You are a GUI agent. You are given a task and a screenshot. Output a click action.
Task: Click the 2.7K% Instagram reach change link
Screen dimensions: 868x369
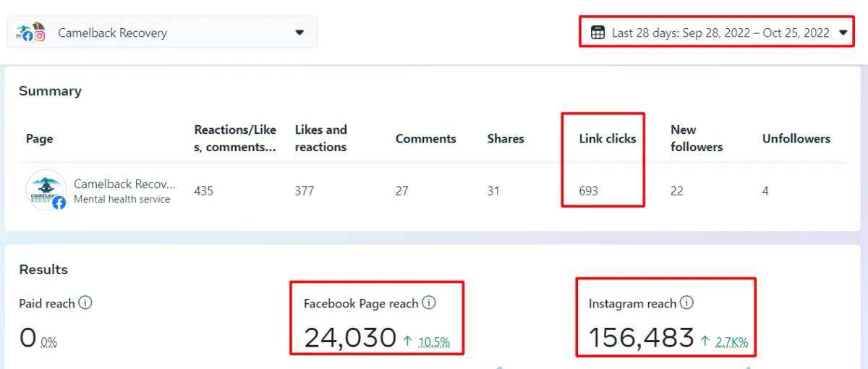(732, 342)
